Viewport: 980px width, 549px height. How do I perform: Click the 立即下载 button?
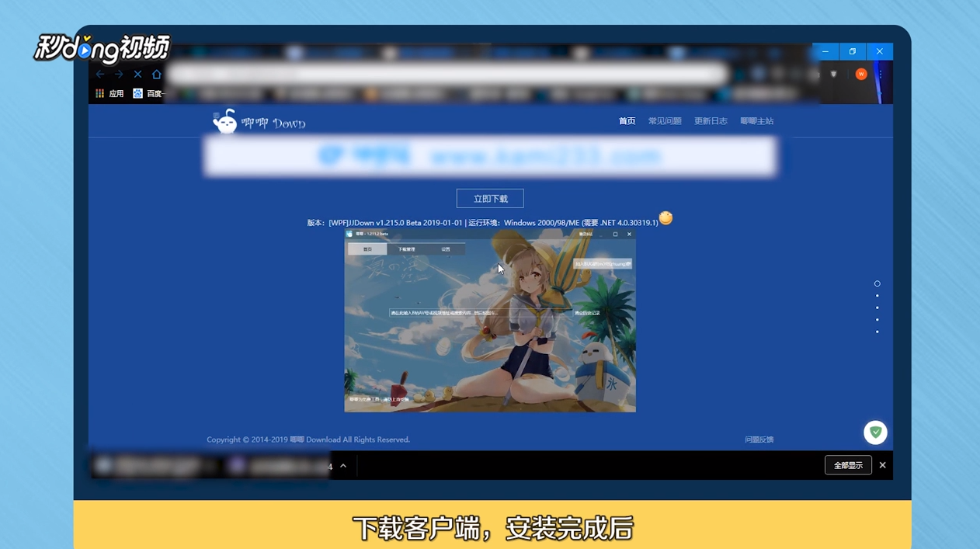pos(490,199)
